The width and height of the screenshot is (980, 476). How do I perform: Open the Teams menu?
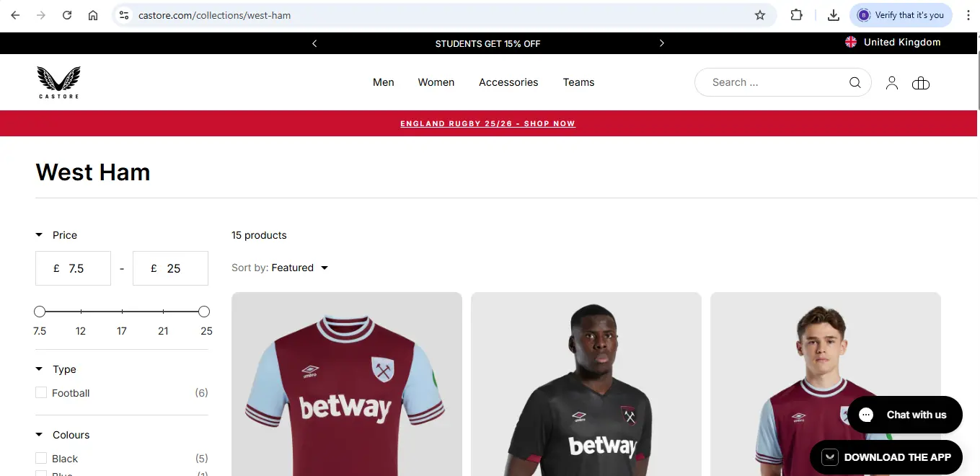pos(578,82)
